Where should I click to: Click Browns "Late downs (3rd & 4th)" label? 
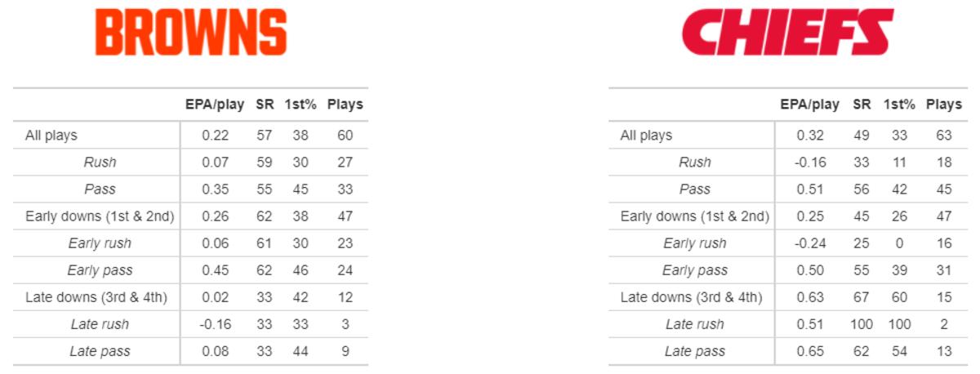(96, 297)
